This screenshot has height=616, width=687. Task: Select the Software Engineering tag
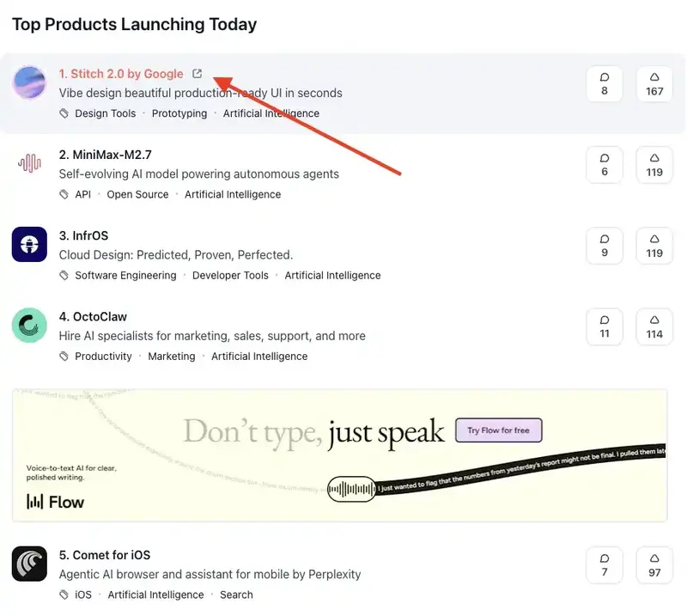[125, 275]
